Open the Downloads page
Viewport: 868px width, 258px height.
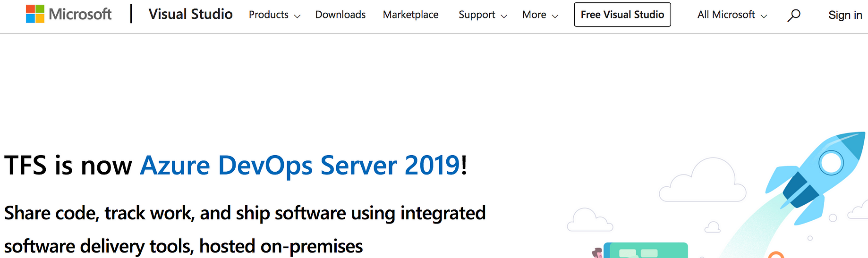(x=340, y=15)
